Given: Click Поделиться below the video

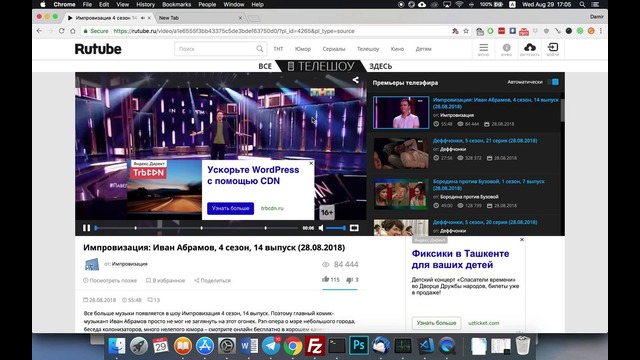Looking at the screenshot, I should tap(212, 280).
